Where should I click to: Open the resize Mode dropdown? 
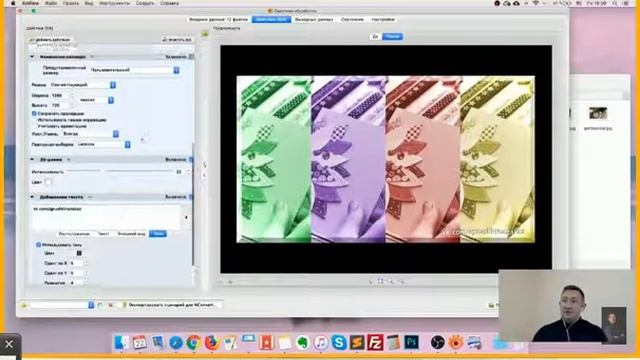point(83,85)
